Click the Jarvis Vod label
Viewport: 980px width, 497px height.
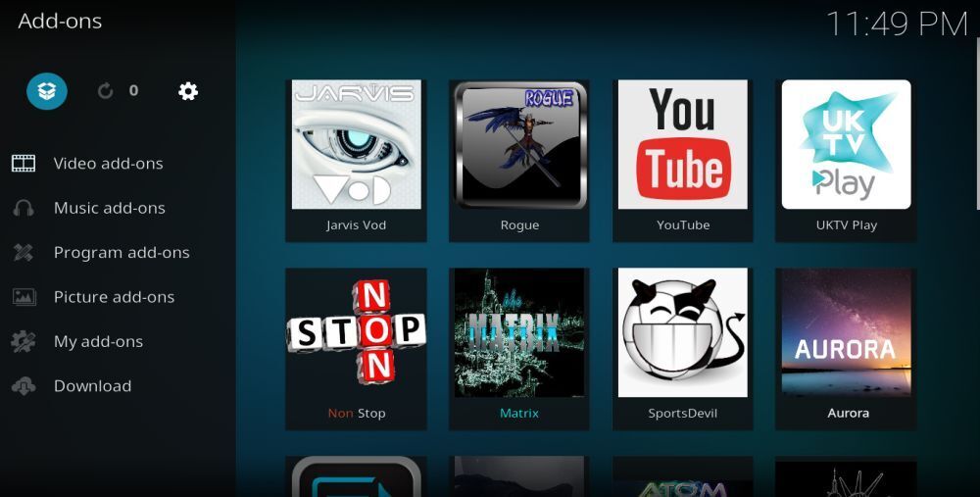pyautogui.click(x=357, y=225)
